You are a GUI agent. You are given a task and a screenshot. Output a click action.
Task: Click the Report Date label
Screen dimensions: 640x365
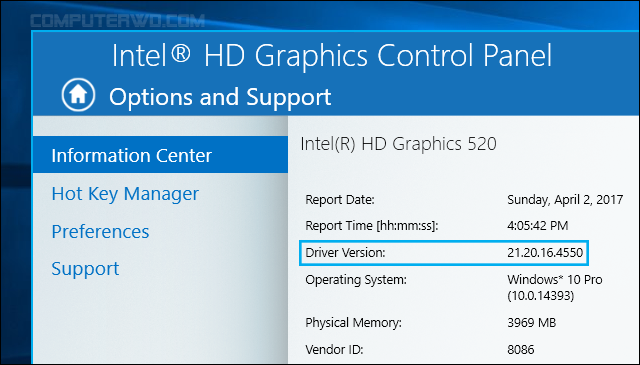tap(340, 200)
